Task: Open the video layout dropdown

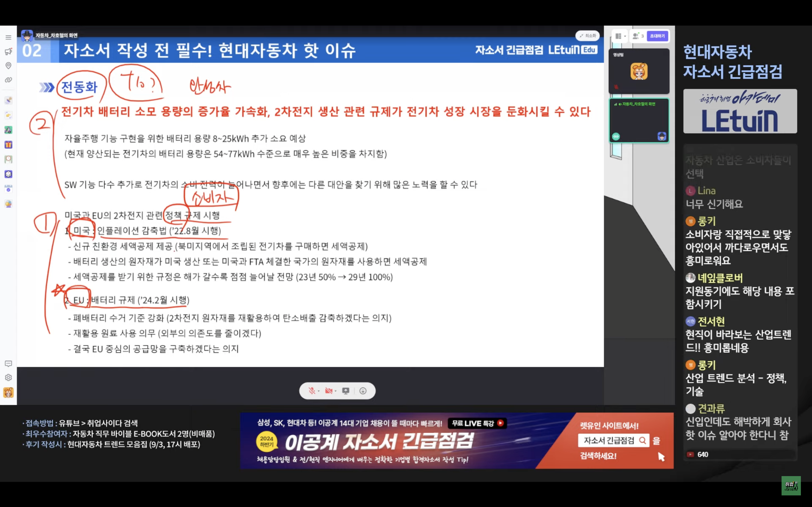Action: (620, 36)
